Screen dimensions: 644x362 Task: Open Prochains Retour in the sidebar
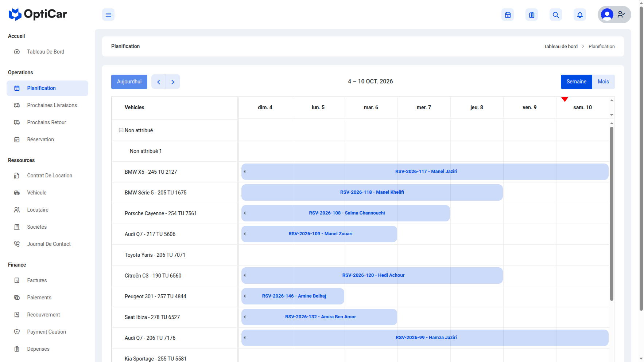(x=47, y=122)
